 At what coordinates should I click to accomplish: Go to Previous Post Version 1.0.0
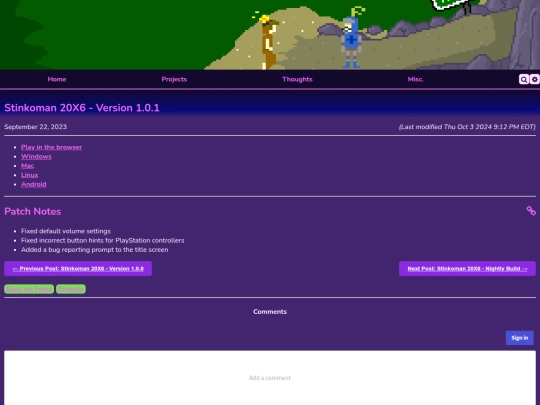point(78,269)
